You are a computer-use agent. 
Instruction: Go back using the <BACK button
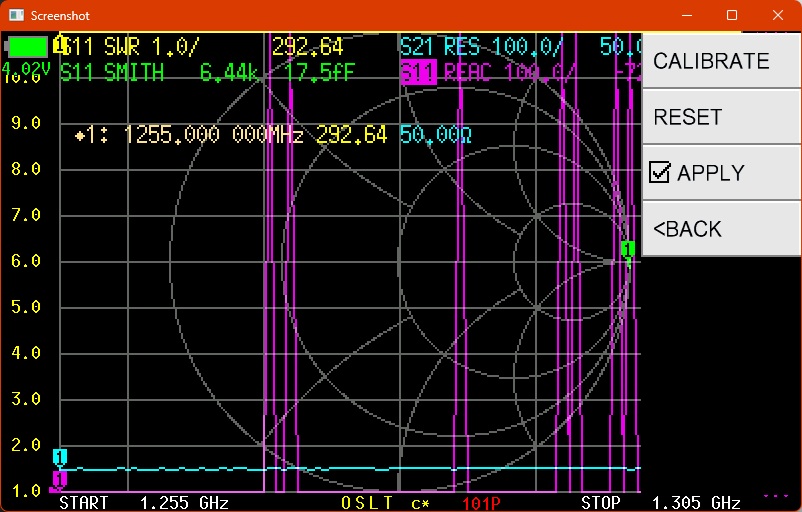click(687, 229)
